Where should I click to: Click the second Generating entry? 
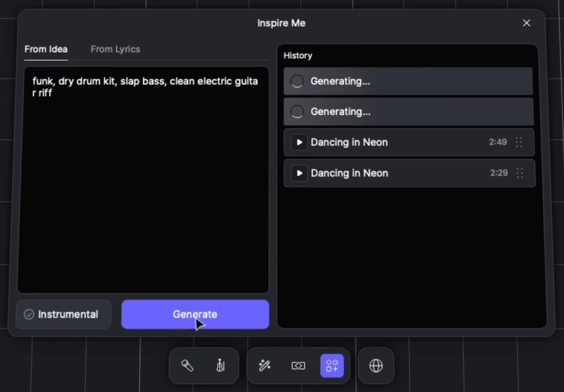tap(408, 111)
